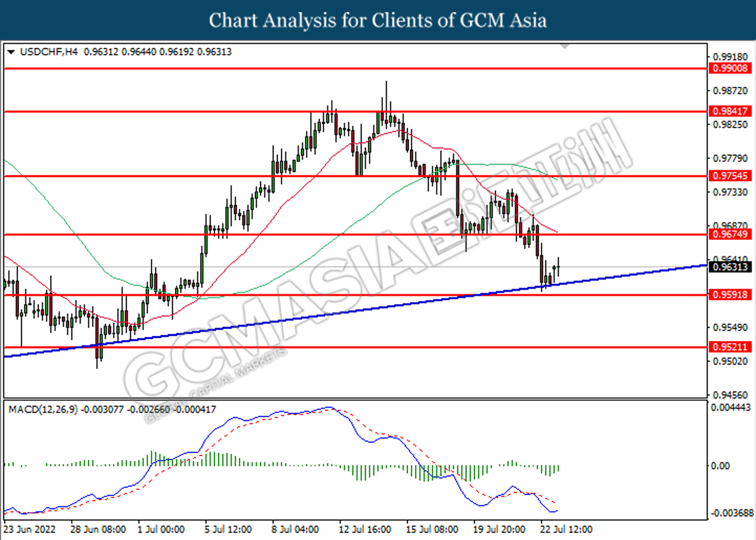The height and width of the screenshot is (540, 756).
Task: Click the Chart Analysis for Clients title
Action: [378, 20]
